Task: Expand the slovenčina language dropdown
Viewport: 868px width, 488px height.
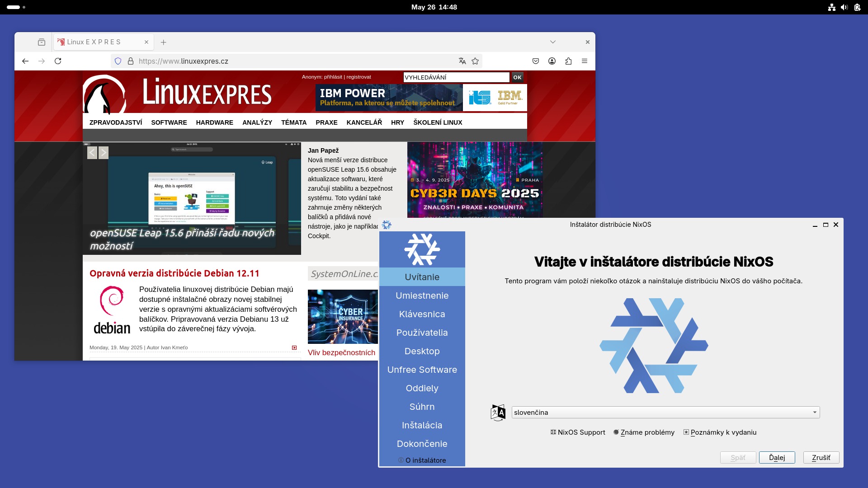Action: coord(815,412)
